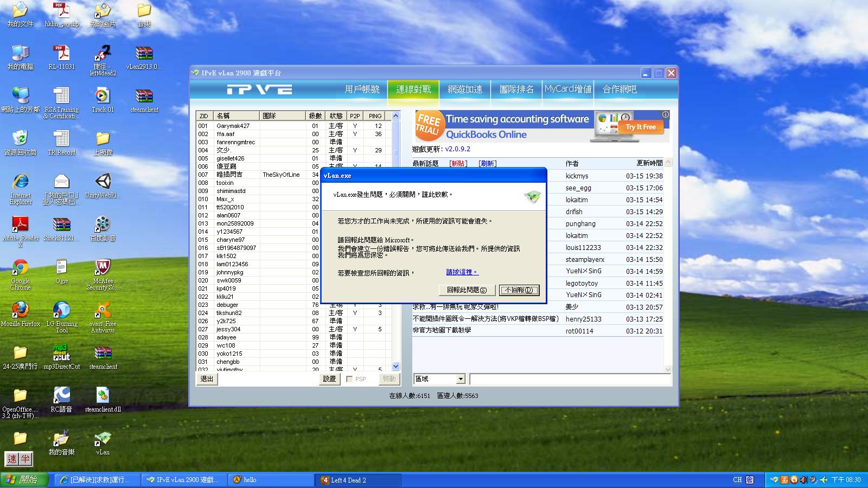Image resolution: width=868 pixels, height=488 pixels.
Task: Open the McAfee Security Scan icon
Action: pos(103,268)
